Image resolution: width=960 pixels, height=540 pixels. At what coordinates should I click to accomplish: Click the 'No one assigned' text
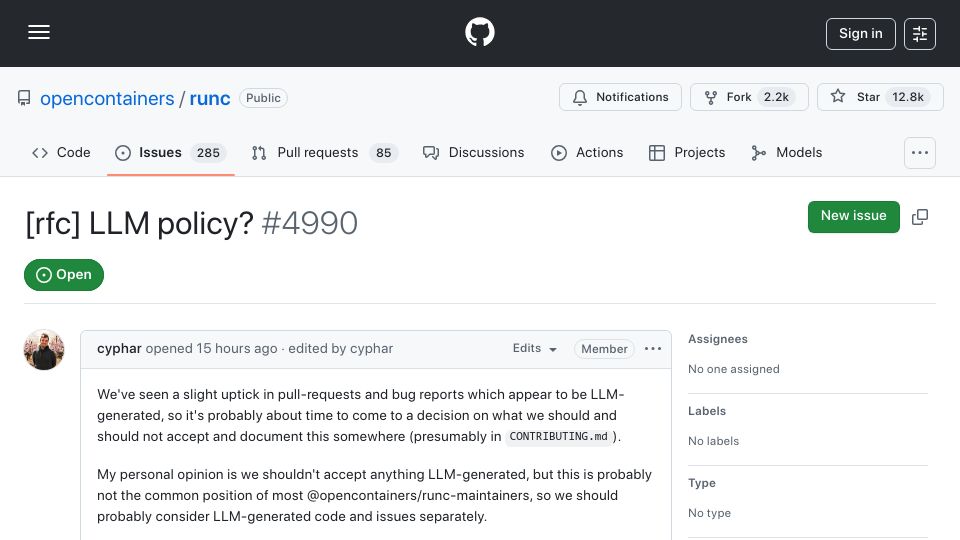pos(733,369)
